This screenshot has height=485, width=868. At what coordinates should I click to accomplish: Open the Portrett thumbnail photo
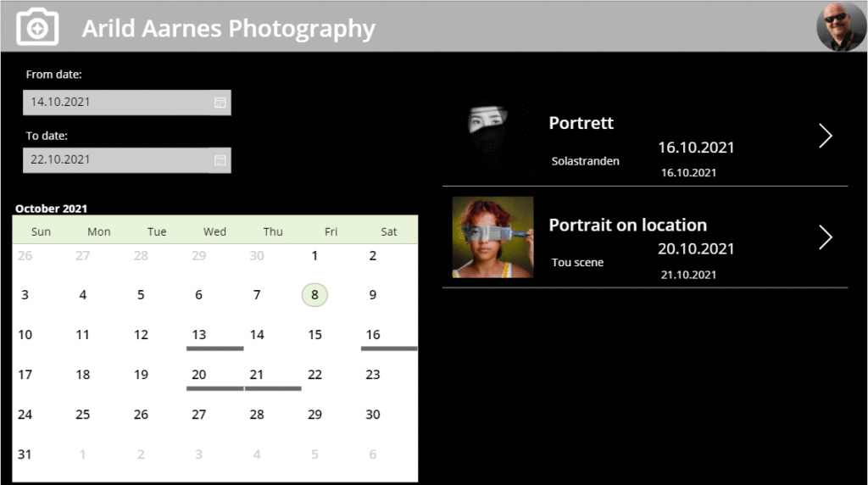pyautogui.click(x=492, y=136)
